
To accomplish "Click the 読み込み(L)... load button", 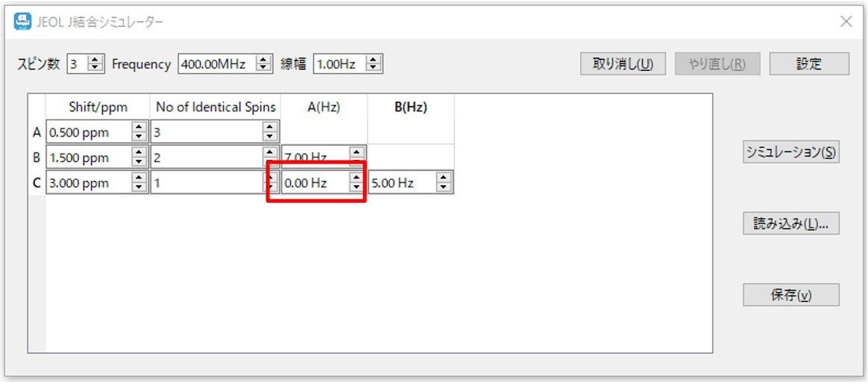I will click(x=790, y=224).
